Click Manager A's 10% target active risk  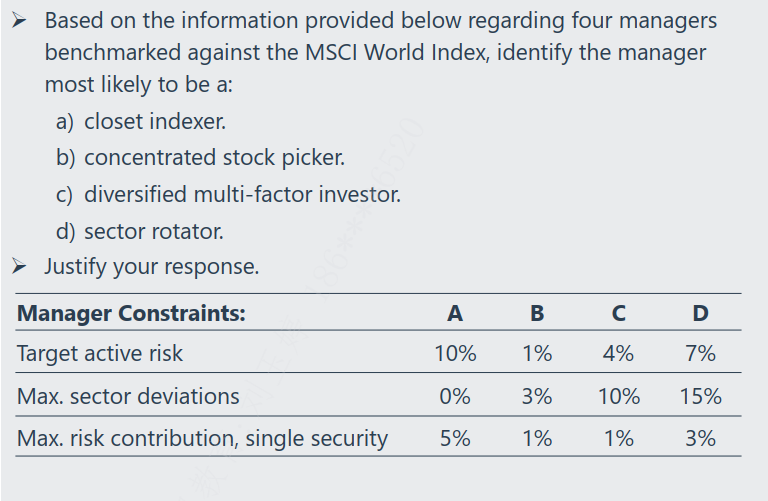click(455, 353)
